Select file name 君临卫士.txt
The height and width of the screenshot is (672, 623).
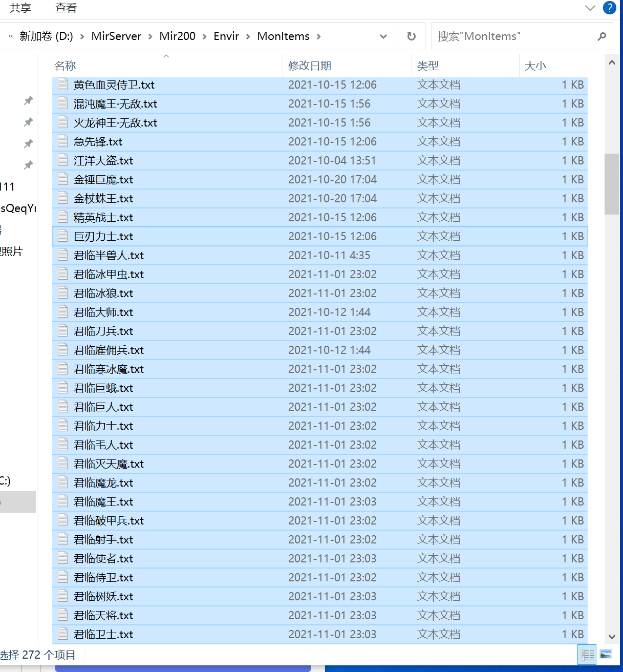(103, 634)
